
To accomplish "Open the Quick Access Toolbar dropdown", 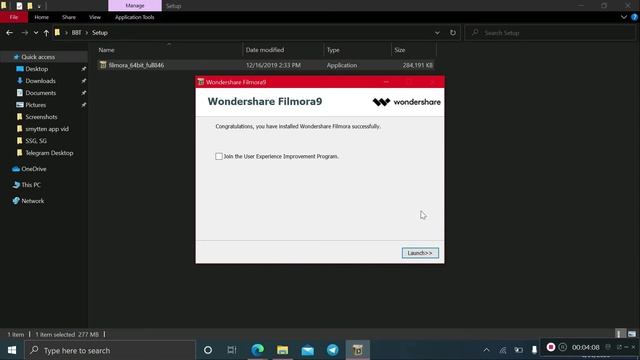I will tap(39, 6).
